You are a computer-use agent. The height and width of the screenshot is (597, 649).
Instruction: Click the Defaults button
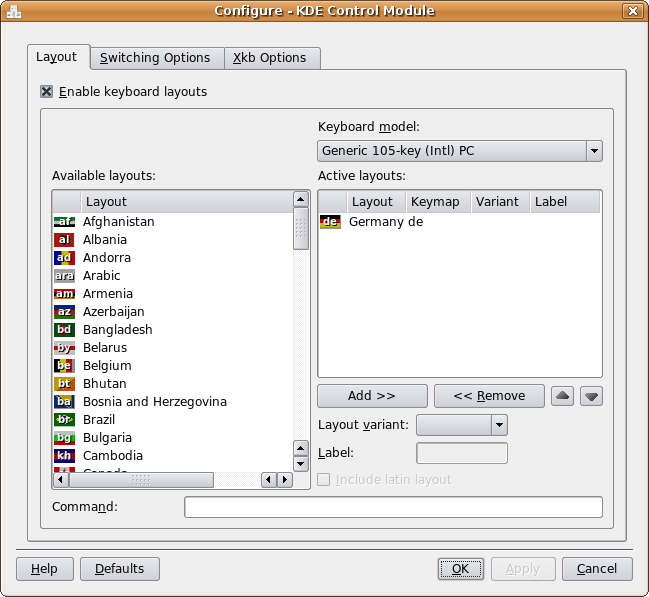point(120,569)
